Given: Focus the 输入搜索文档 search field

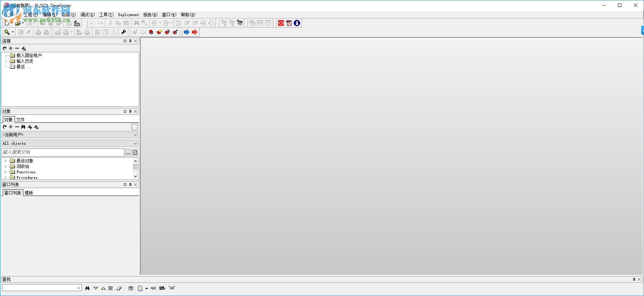Looking at the screenshot, I should tap(63, 152).
